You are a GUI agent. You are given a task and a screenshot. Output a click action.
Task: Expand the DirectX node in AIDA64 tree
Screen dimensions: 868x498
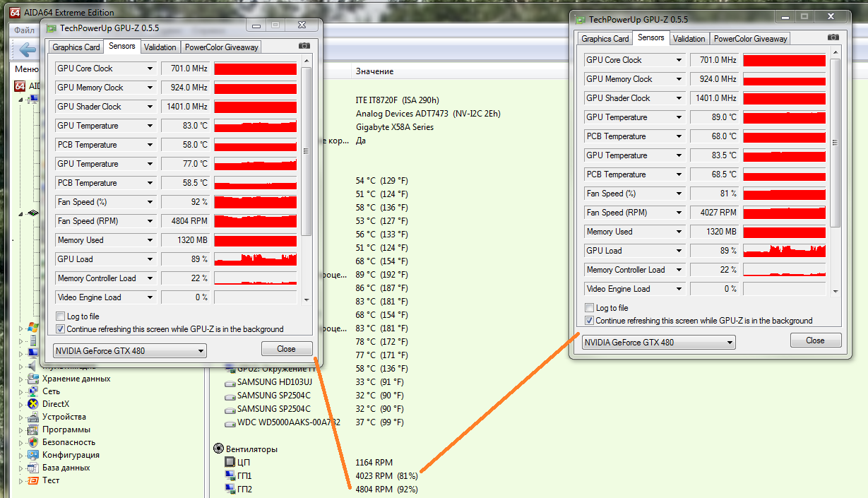coord(20,404)
